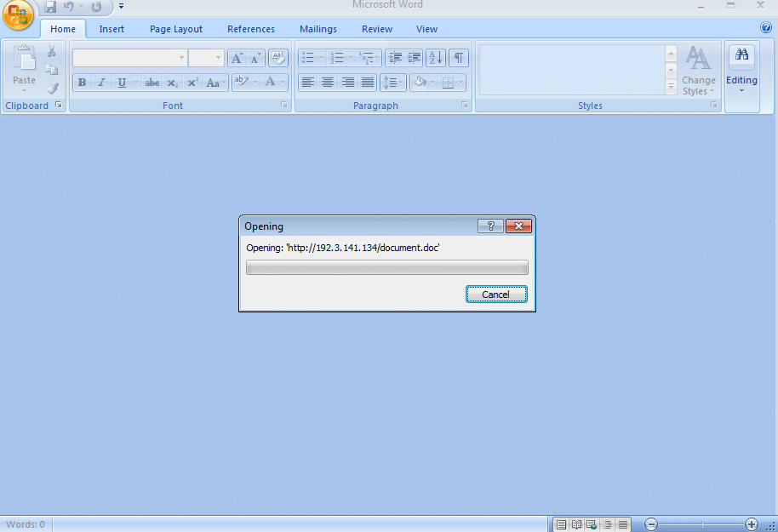778x532 pixels.
Task: Click the Text Highlight Color icon
Action: [x=242, y=82]
